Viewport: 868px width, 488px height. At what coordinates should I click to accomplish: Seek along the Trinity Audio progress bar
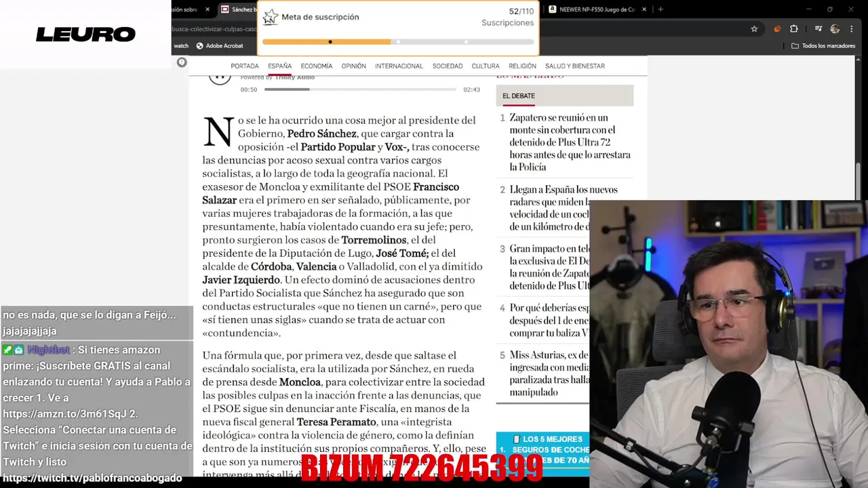(360, 89)
